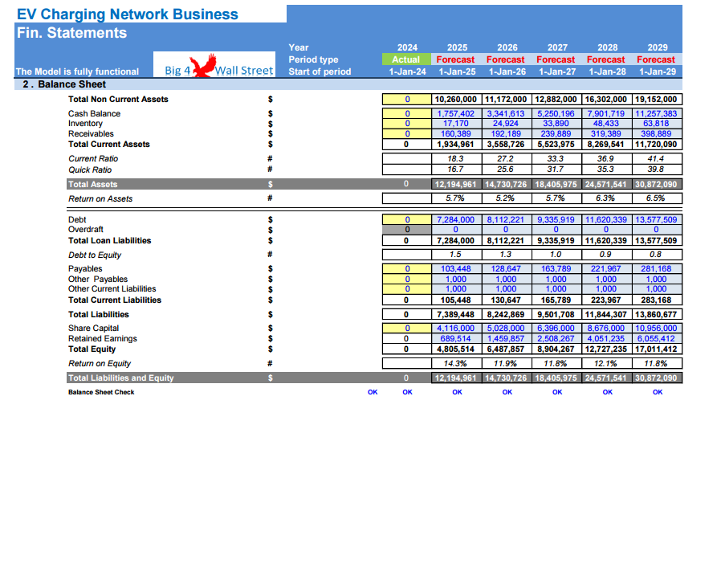This screenshot has width=721, height=588.
Task: Click the 2029 Total Liabilities value
Action: [657, 315]
